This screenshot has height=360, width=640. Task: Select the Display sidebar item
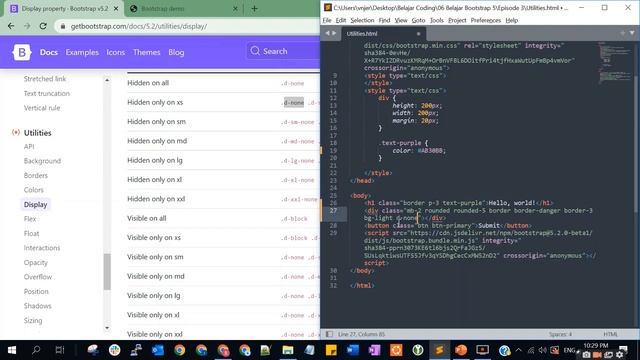click(x=35, y=204)
